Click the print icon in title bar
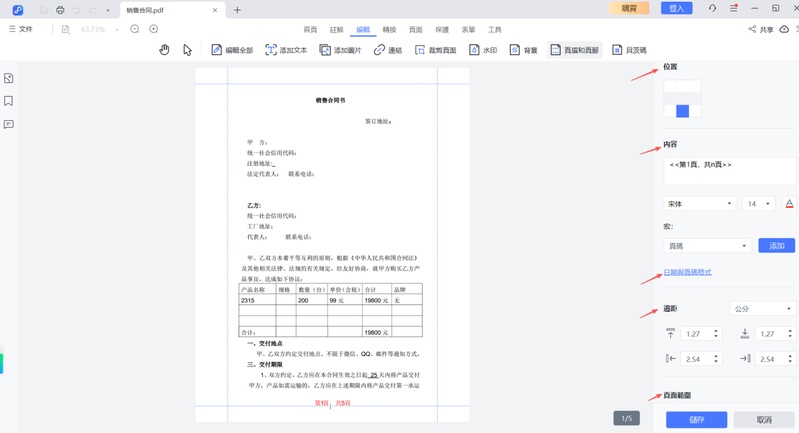 (60, 10)
